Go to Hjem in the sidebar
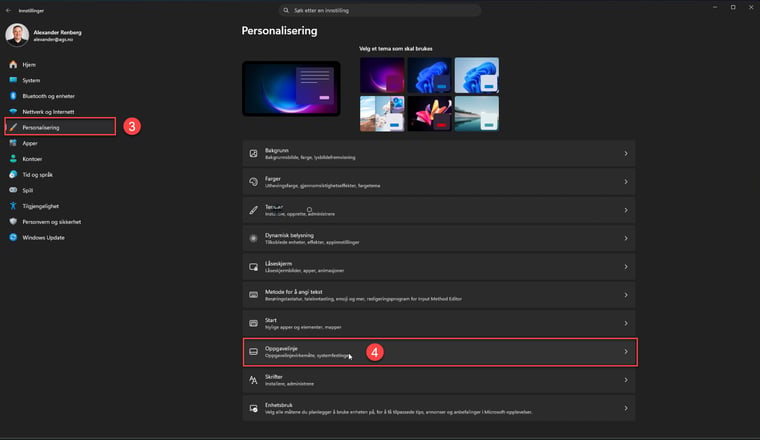The height and width of the screenshot is (440, 760). coord(60,64)
